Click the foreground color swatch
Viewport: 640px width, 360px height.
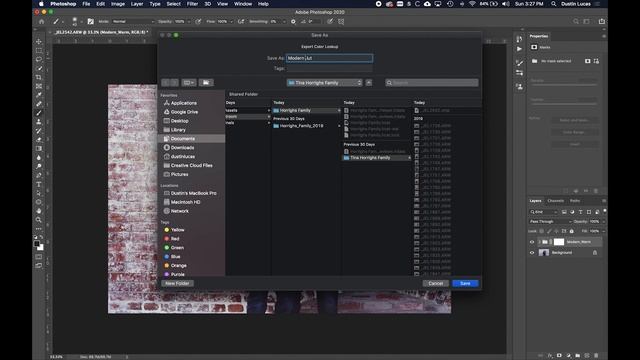tap(36, 244)
